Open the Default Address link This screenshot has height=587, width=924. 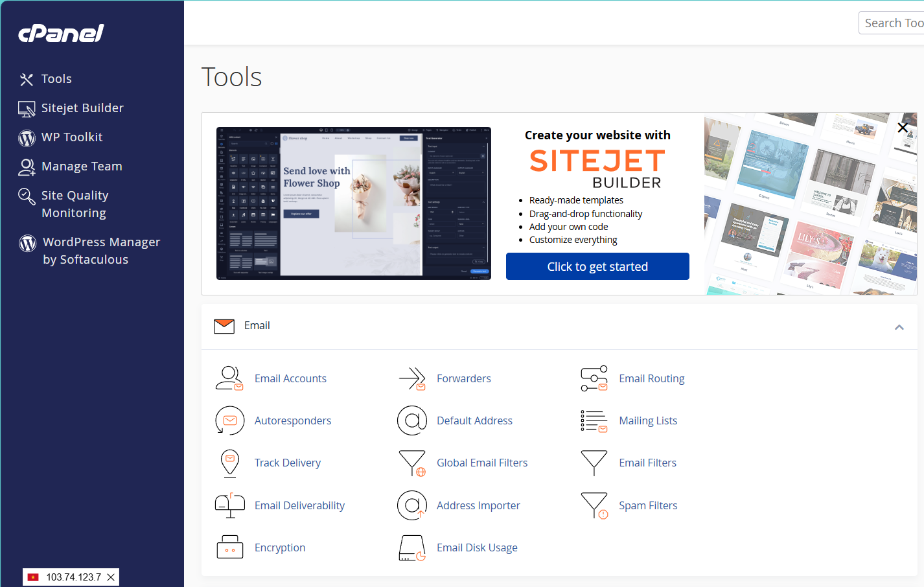[474, 420]
